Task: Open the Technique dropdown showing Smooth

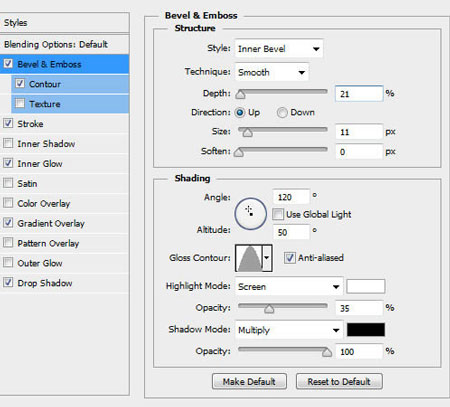Action: [x=272, y=72]
